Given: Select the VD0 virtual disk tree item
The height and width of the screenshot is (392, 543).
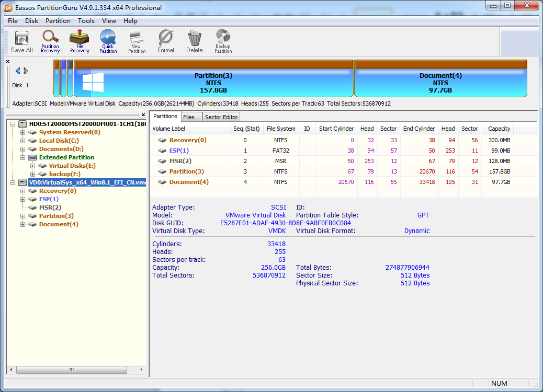Looking at the screenshot, I should click(x=87, y=182).
